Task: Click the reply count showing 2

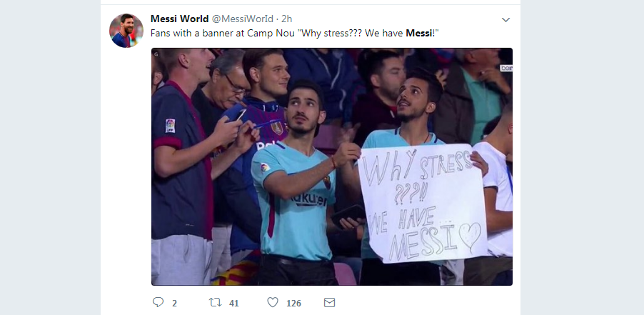Action: coord(174,303)
